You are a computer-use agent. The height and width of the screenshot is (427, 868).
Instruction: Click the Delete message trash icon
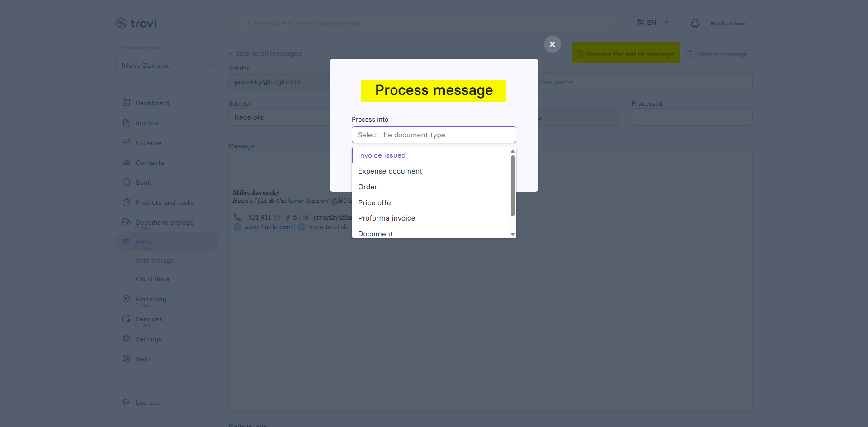690,54
